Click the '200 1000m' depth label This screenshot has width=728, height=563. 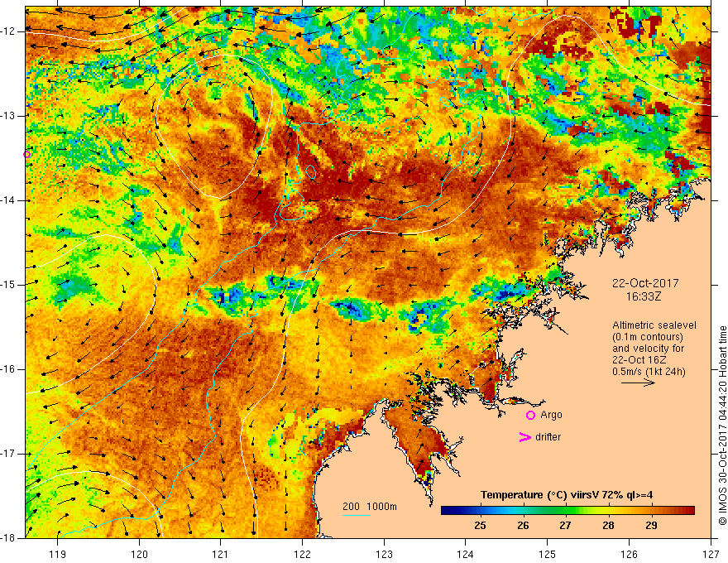click(370, 507)
